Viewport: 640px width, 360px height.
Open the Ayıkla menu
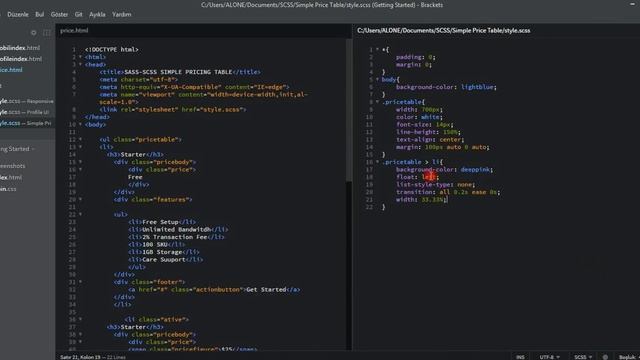(x=97, y=14)
